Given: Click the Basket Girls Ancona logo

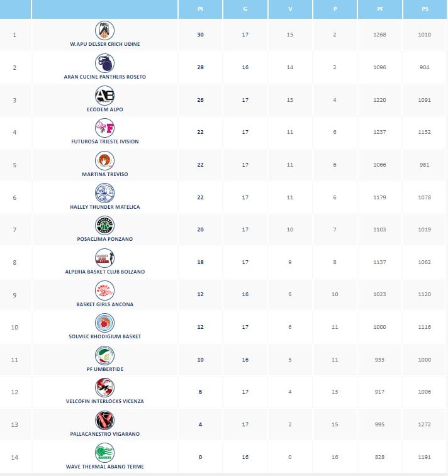Looking at the screenshot, I should (105, 291).
